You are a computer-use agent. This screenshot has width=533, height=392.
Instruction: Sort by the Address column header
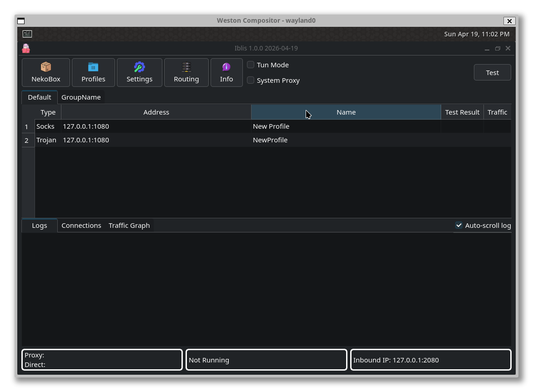click(x=156, y=112)
